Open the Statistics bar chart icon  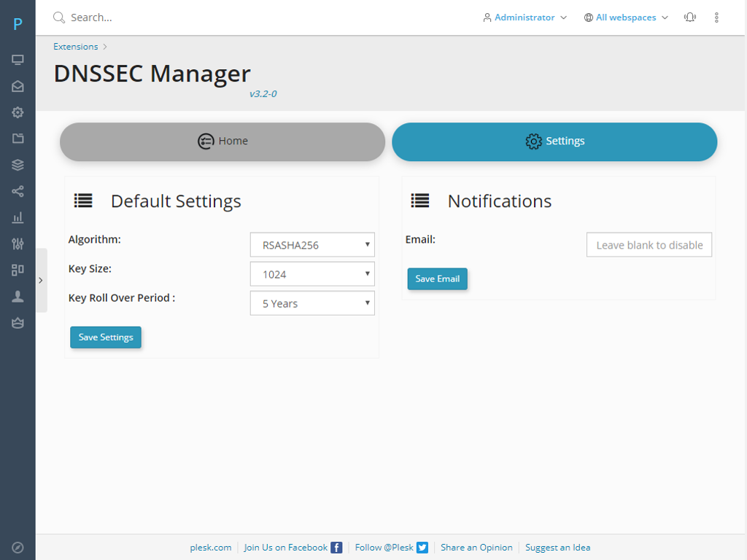pyautogui.click(x=18, y=217)
